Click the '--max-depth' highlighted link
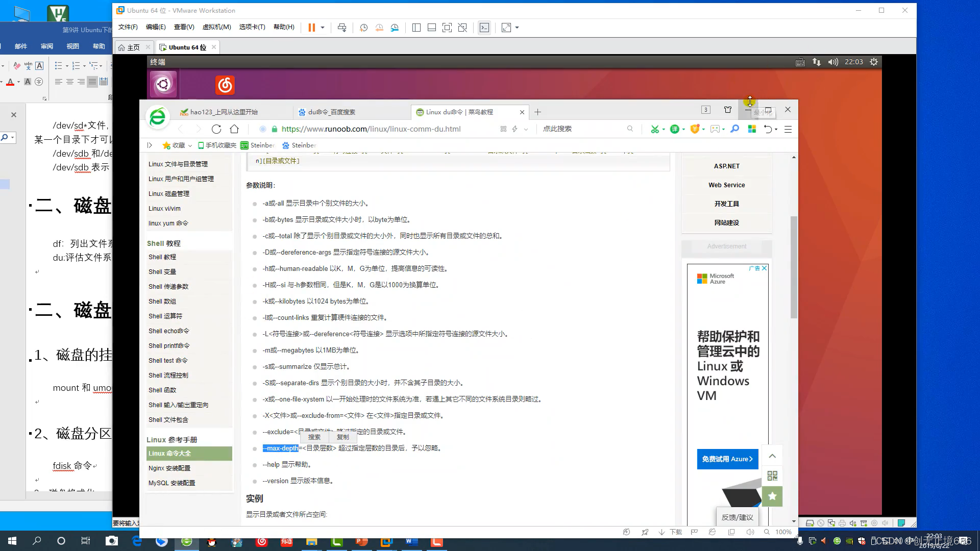980x551 pixels. 281,447
